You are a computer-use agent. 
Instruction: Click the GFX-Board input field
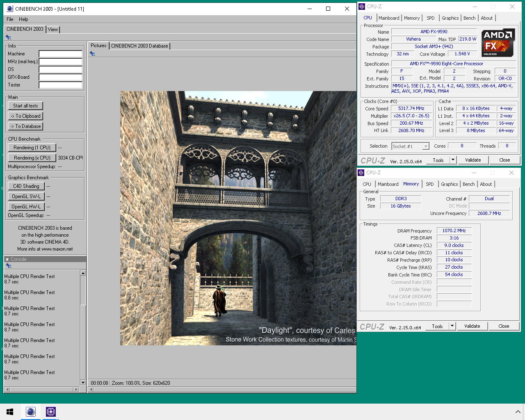[x=61, y=77]
